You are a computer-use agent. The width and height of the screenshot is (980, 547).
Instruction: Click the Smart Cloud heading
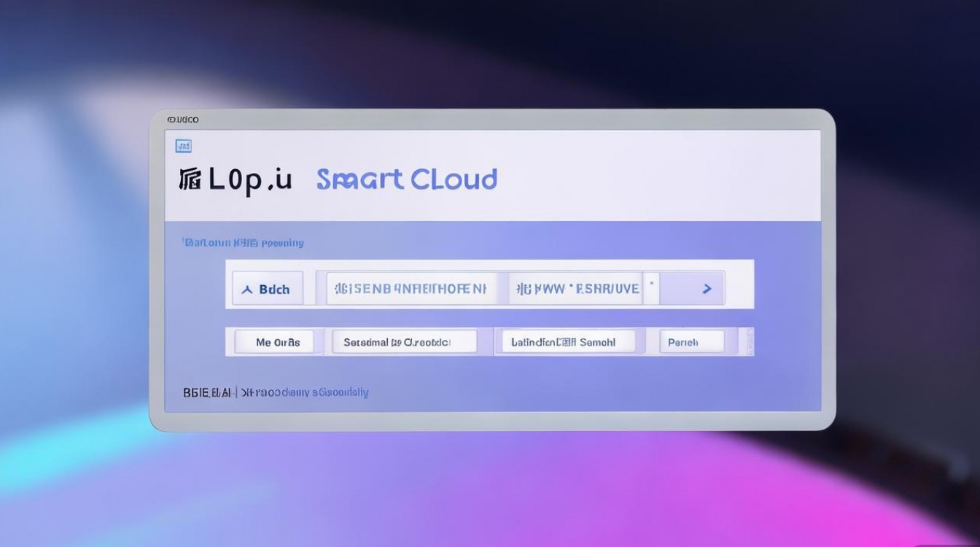[406, 179]
